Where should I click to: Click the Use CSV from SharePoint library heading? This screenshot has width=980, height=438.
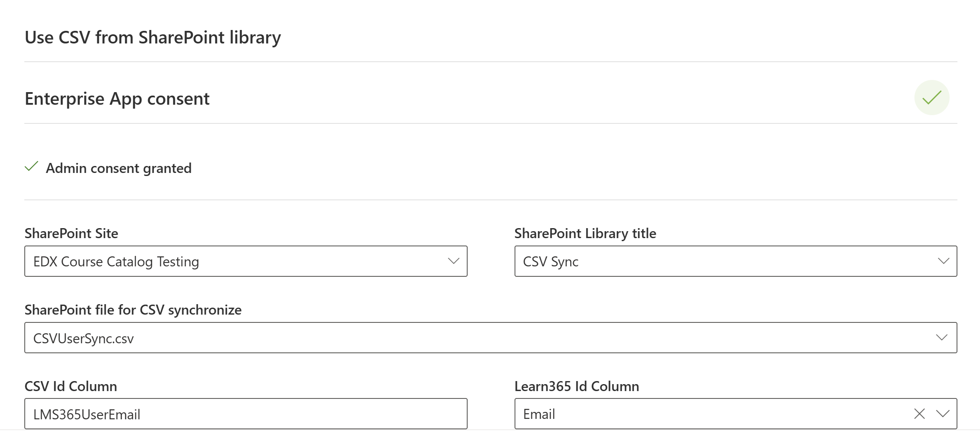coord(153,37)
